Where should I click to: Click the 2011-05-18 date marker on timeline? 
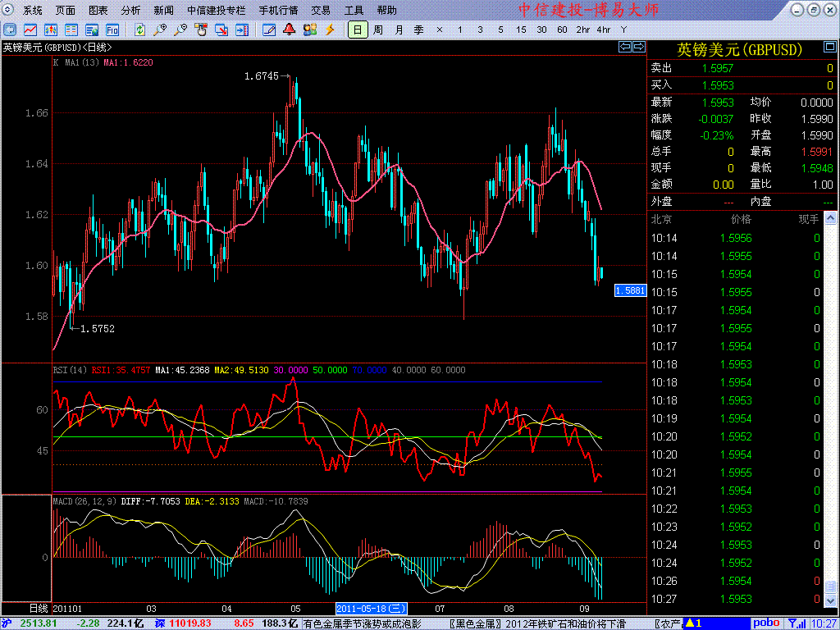[x=372, y=609]
